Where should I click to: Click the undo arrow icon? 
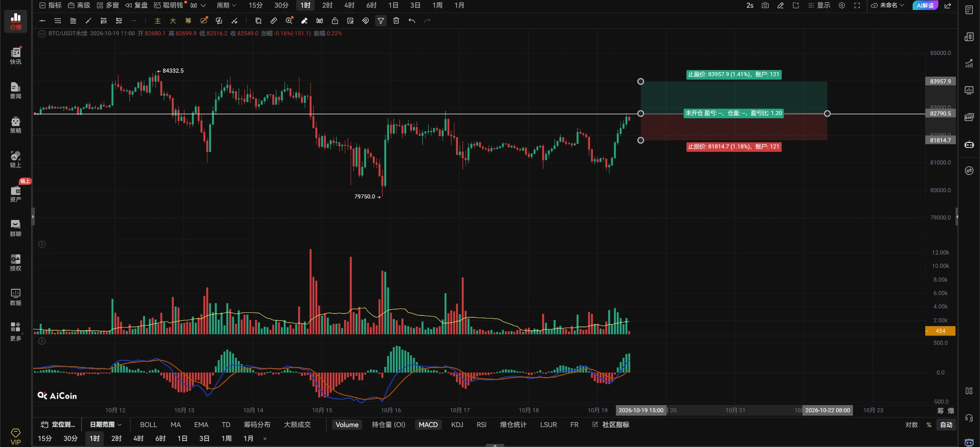tap(412, 21)
